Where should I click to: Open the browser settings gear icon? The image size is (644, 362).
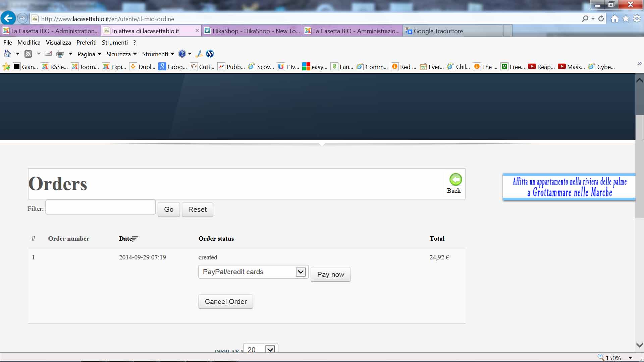click(x=637, y=19)
